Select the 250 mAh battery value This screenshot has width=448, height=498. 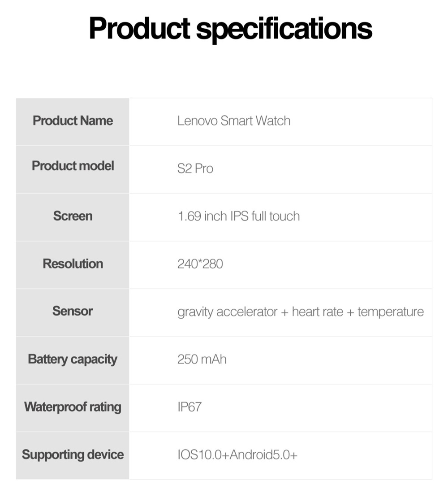[x=202, y=359]
